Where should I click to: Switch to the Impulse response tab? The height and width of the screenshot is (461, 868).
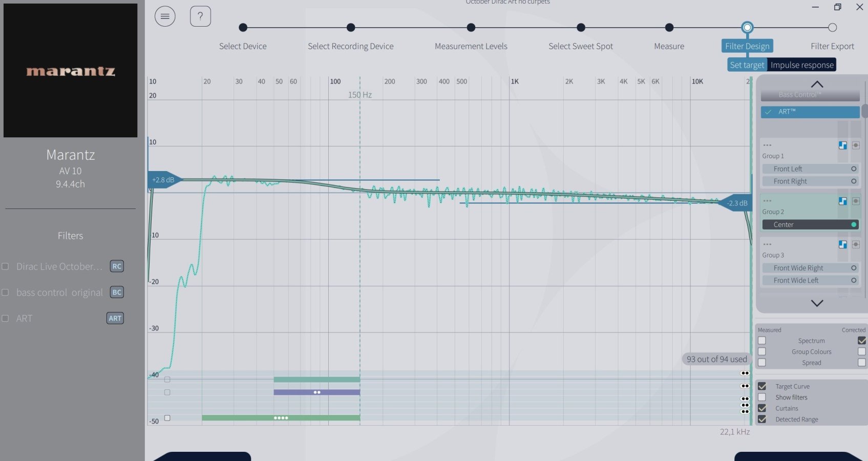[801, 65]
